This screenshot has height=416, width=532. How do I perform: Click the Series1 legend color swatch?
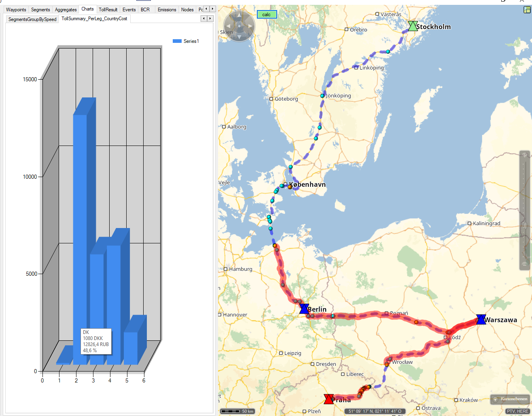[177, 41]
